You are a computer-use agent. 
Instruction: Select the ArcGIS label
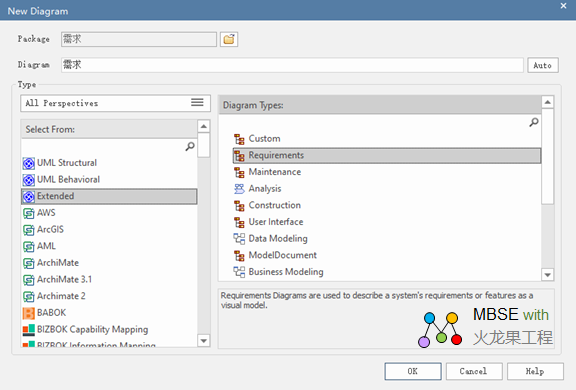click(50, 230)
